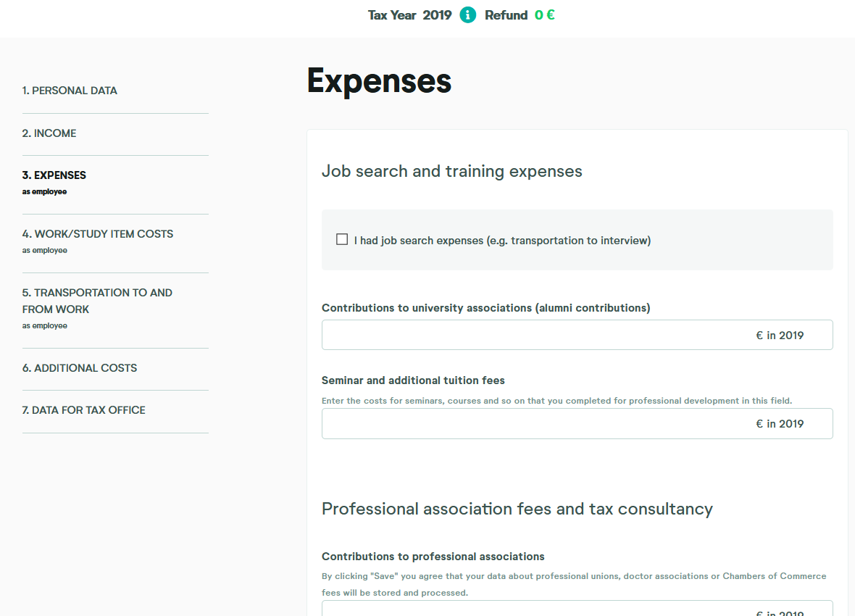The height and width of the screenshot is (616, 855).
Task: Click the 'I had job search expenses' label
Action: click(x=502, y=241)
